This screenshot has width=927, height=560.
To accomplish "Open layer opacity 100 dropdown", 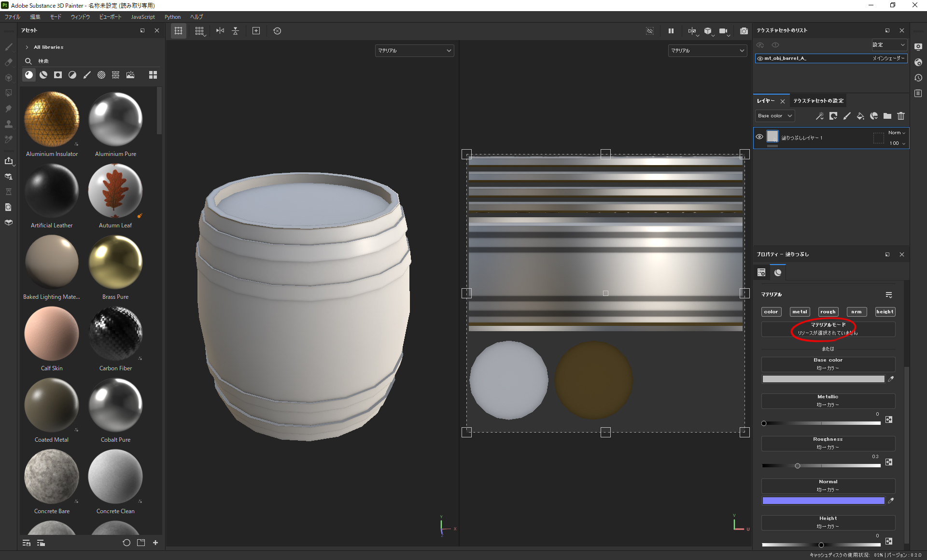I will (898, 143).
